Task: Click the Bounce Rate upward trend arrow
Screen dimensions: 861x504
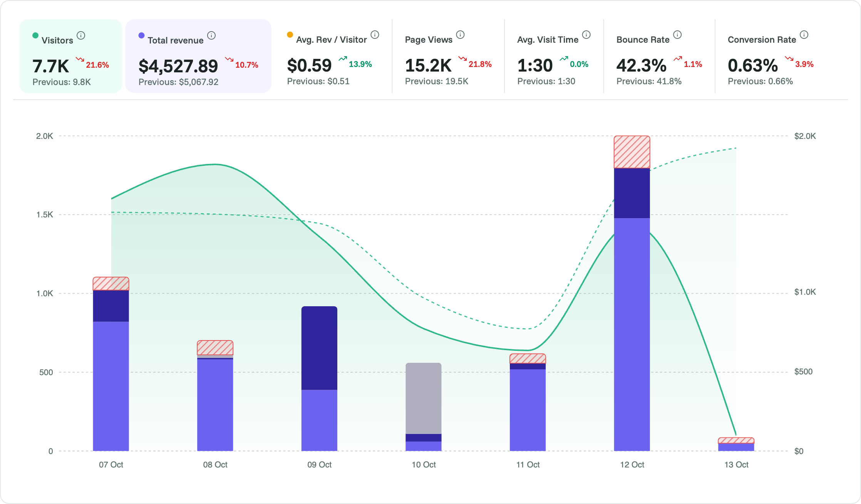Action: tap(678, 58)
